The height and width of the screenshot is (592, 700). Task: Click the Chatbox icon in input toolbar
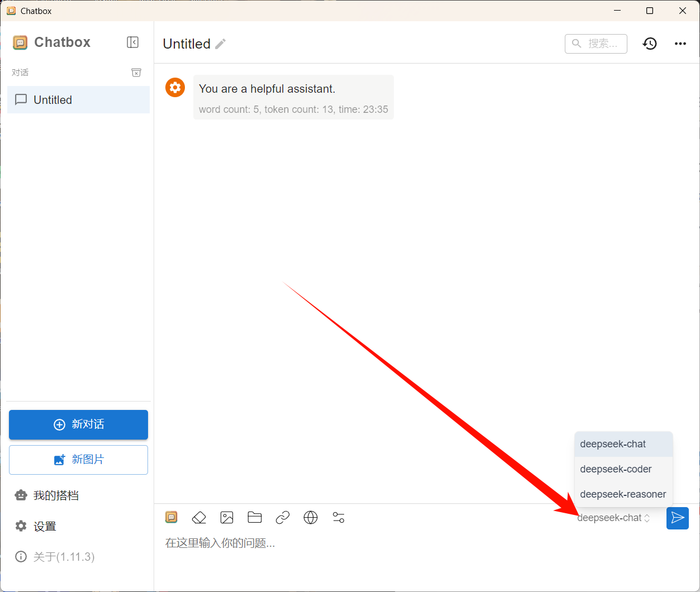click(x=172, y=518)
